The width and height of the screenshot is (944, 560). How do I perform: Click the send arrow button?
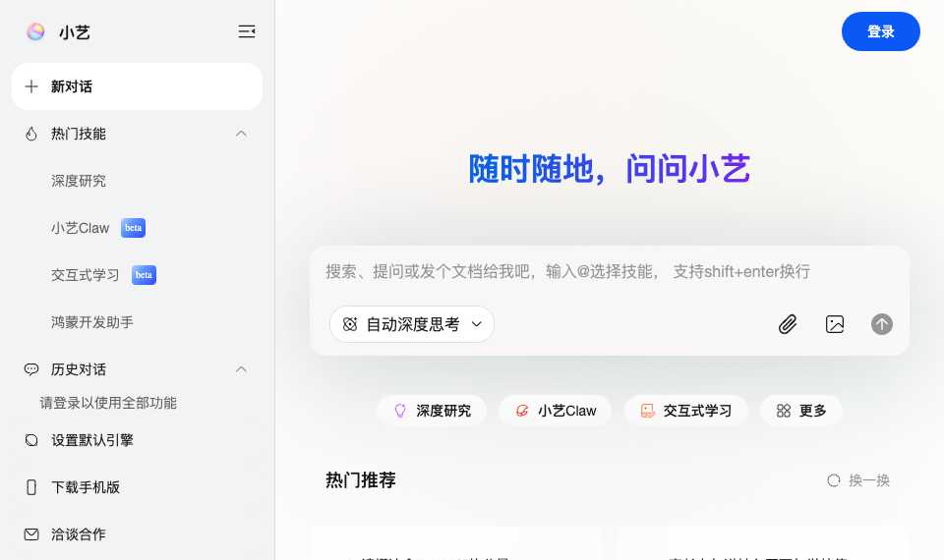[881, 324]
